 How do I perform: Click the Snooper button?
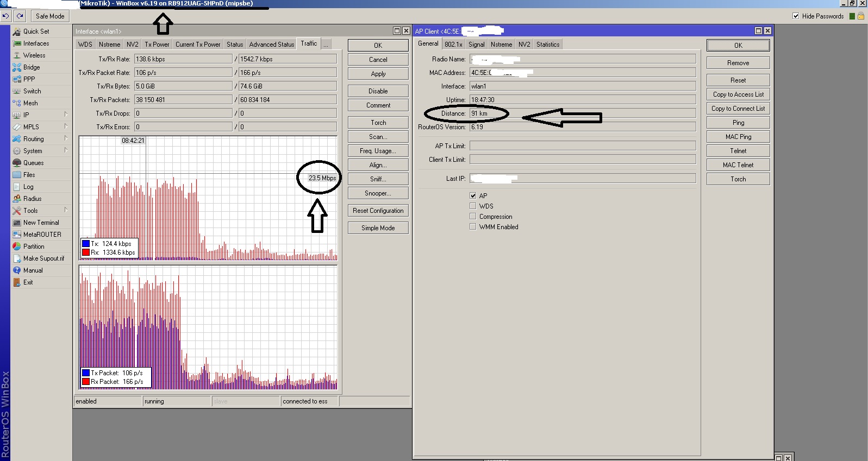click(378, 193)
